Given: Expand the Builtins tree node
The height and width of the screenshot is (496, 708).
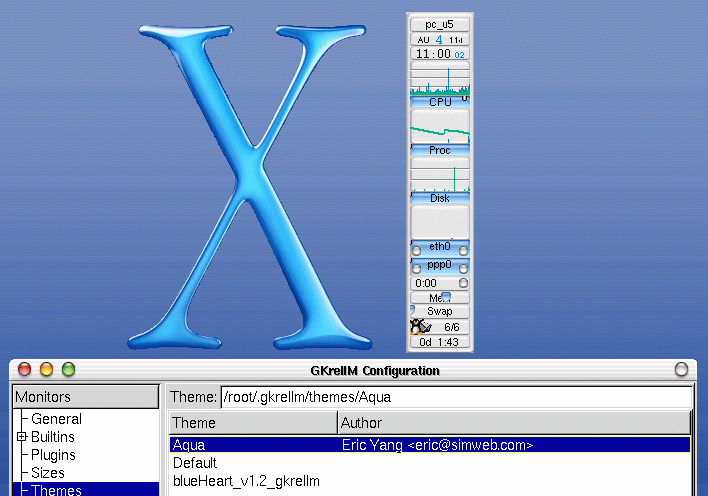Looking at the screenshot, I should [21, 436].
